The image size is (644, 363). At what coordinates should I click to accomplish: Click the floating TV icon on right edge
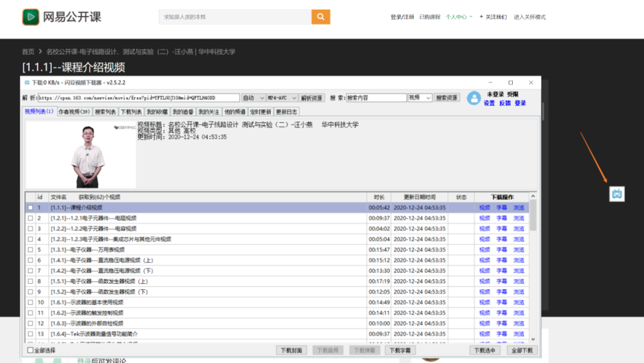tap(617, 194)
